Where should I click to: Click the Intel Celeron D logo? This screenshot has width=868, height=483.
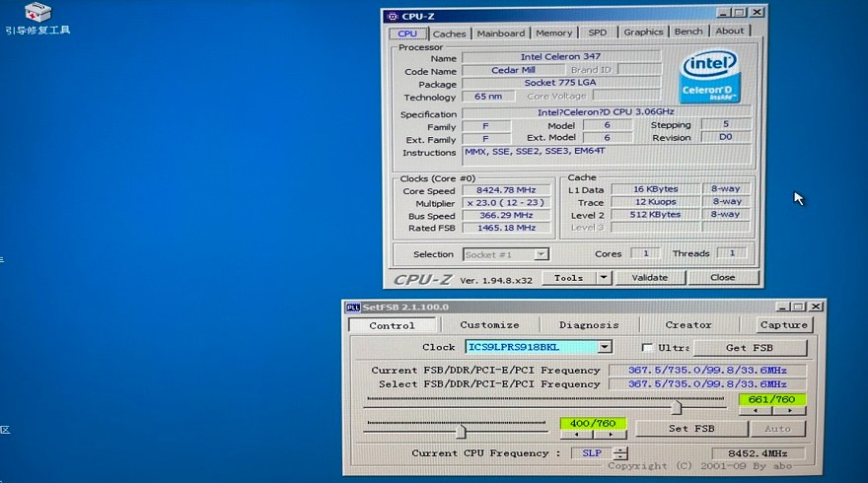click(x=709, y=76)
